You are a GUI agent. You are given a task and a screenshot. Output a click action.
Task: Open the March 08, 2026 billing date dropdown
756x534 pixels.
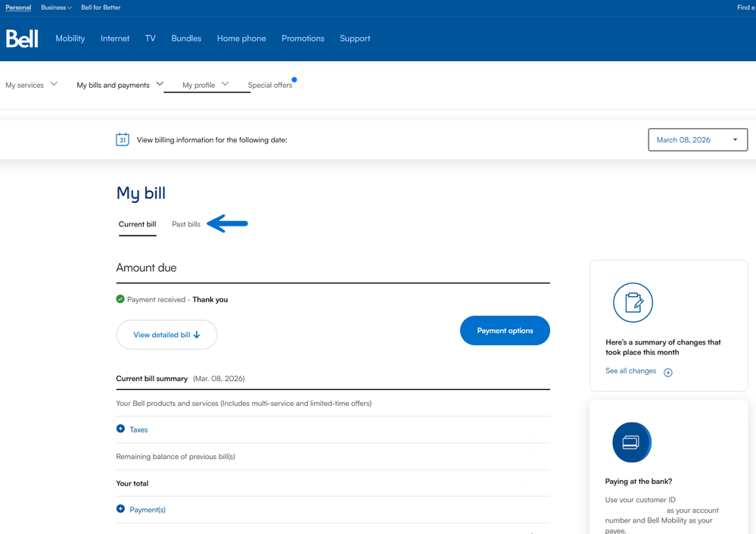click(698, 140)
